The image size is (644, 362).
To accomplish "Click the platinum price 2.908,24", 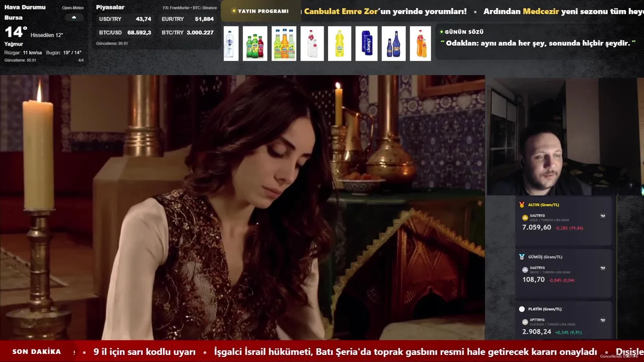I will pyautogui.click(x=537, y=332).
